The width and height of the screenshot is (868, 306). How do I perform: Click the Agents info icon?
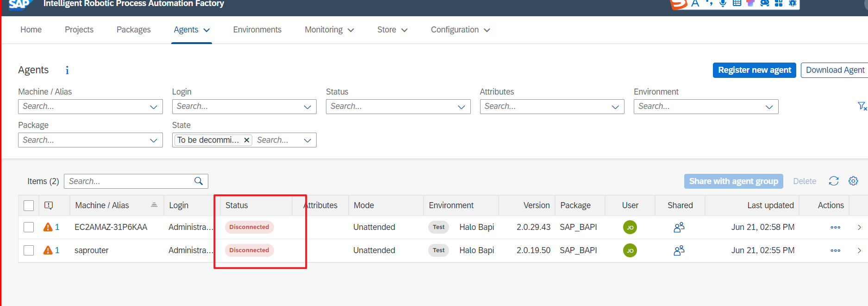[x=67, y=70]
